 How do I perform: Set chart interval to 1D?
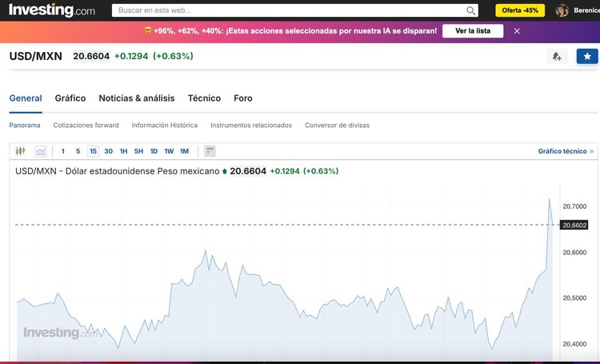point(154,151)
